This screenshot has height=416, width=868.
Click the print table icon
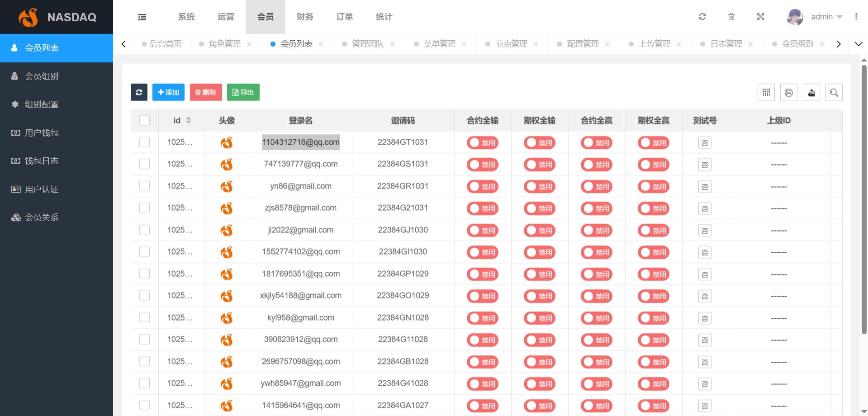(788, 93)
